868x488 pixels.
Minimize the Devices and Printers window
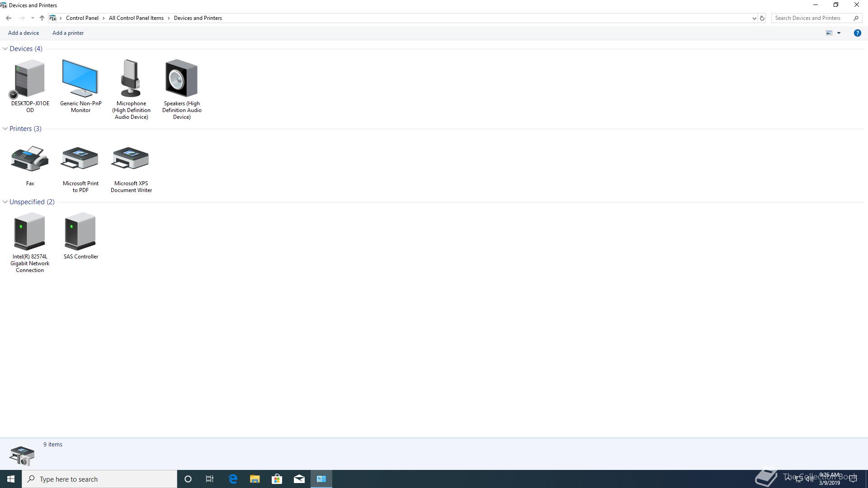(816, 5)
